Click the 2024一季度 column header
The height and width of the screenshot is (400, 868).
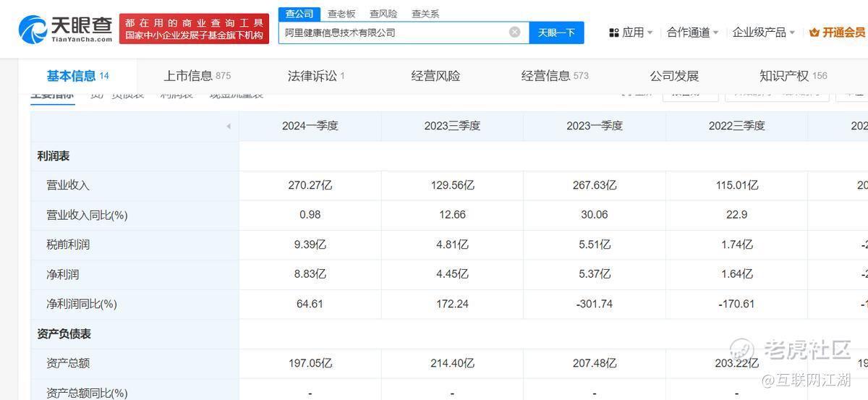tap(310, 126)
